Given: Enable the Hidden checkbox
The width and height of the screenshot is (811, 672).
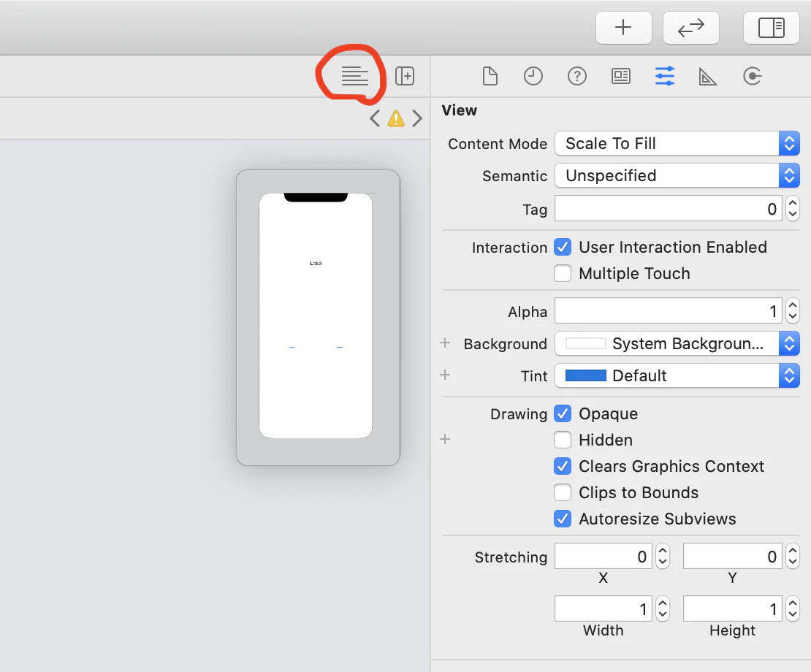Looking at the screenshot, I should coord(563,440).
